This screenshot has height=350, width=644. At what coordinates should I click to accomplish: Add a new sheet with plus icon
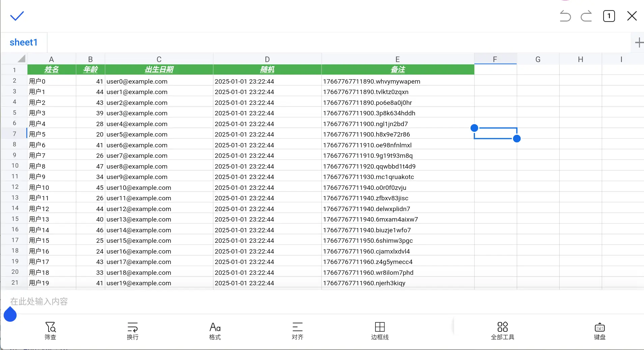[x=639, y=42]
